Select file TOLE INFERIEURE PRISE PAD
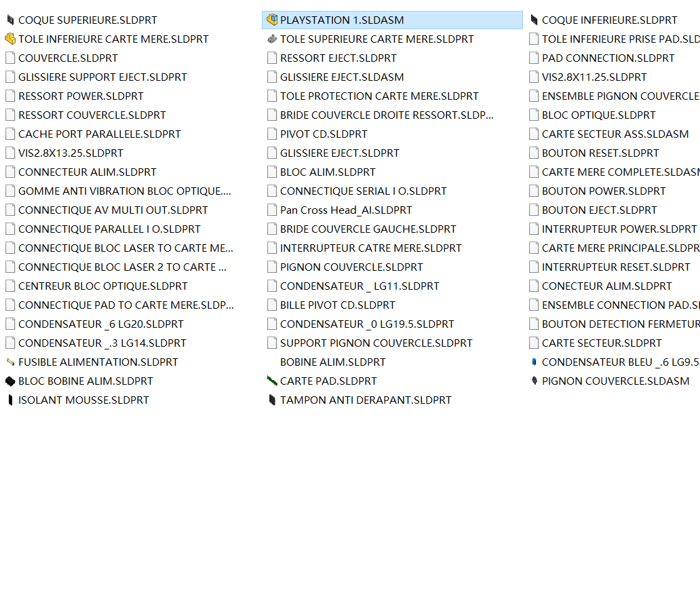 [x=621, y=39]
